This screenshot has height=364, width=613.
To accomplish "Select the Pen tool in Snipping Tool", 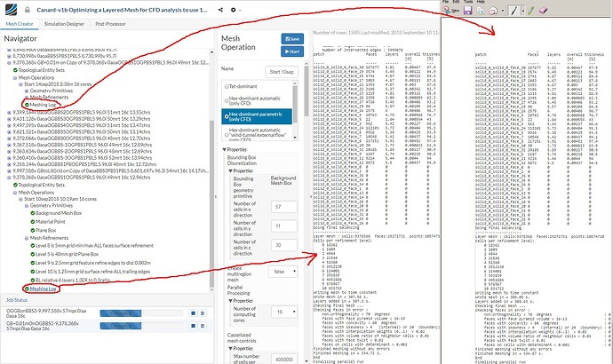I will click(x=514, y=11).
